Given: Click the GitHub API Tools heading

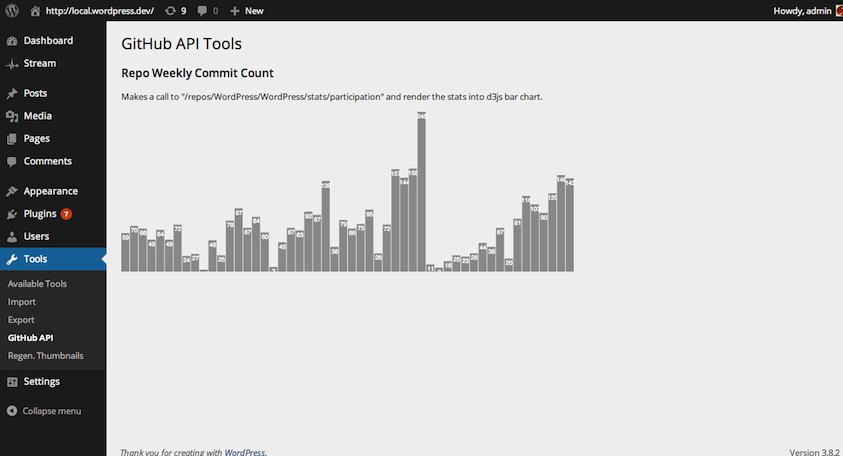Looking at the screenshot, I should pos(181,44).
